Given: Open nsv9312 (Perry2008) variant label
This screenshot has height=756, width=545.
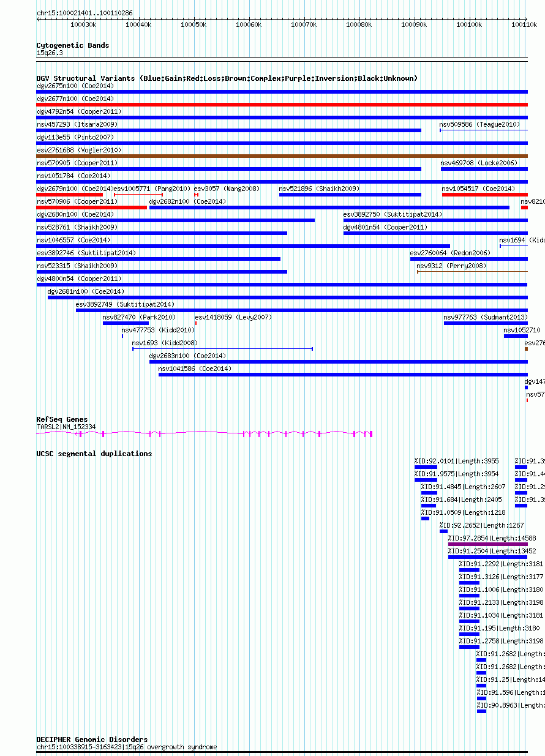Looking at the screenshot, I should (x=451, y=266).
